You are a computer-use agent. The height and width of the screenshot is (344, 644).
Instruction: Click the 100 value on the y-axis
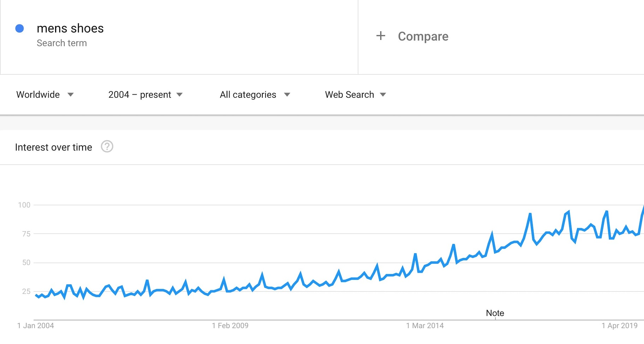(24, 205)
